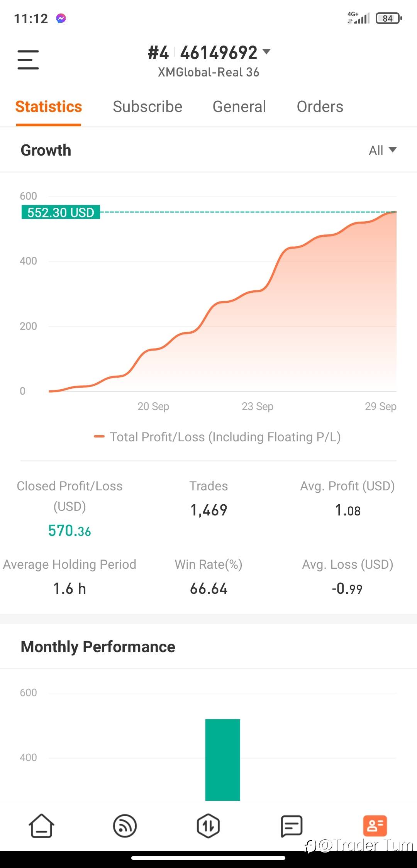Screen dimensions: 417x868
Task: Open the Growth period 'All' dropdown
Action: 382,150
